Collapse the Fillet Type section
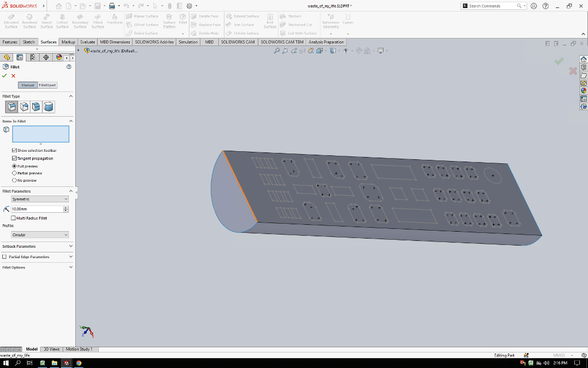Viewport: 588px width, 368px height. point(71,96)
